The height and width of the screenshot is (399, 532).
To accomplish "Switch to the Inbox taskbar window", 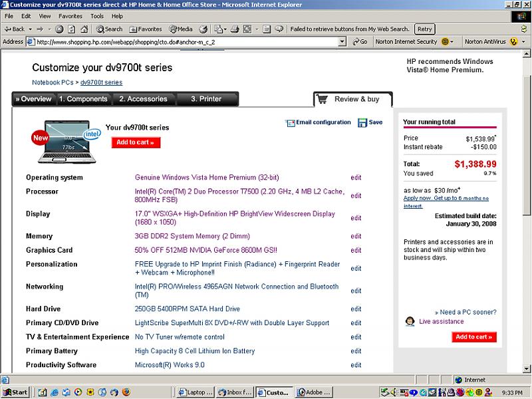I will (235, 392).
